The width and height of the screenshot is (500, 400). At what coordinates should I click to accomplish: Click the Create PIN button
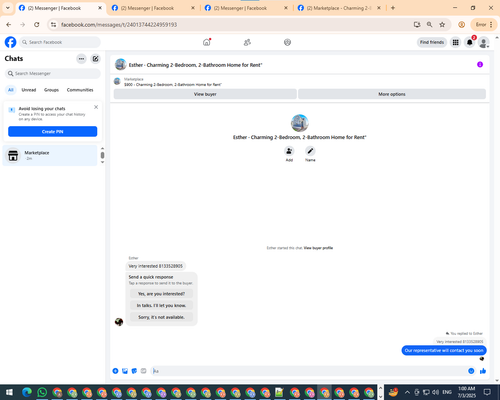[53, 132]
